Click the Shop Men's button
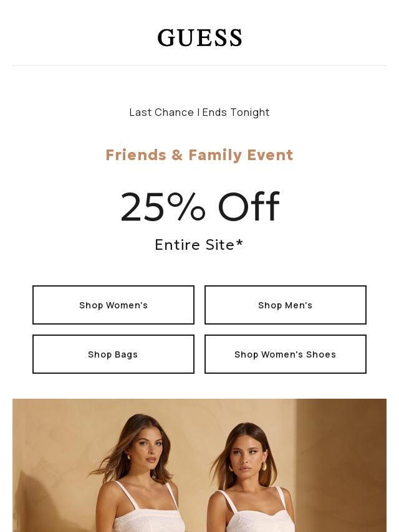 coord(286,305)
